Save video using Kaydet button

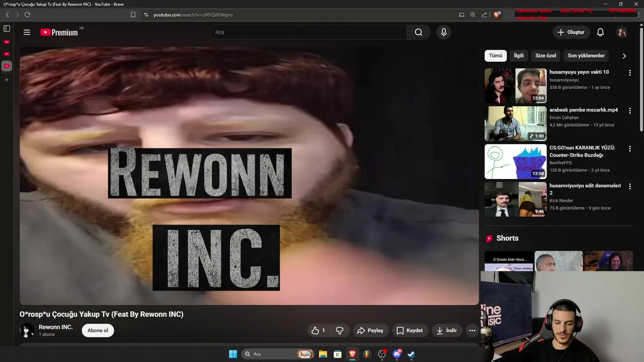coord(410,330)
